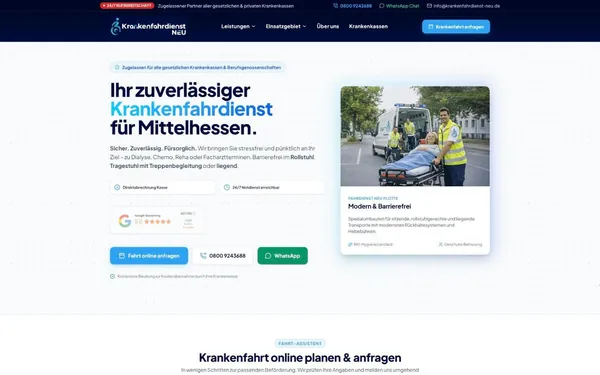Click the Krankenfahrt anfragen header button
Viewport: 600px width, 375px height.
(456, 27)
